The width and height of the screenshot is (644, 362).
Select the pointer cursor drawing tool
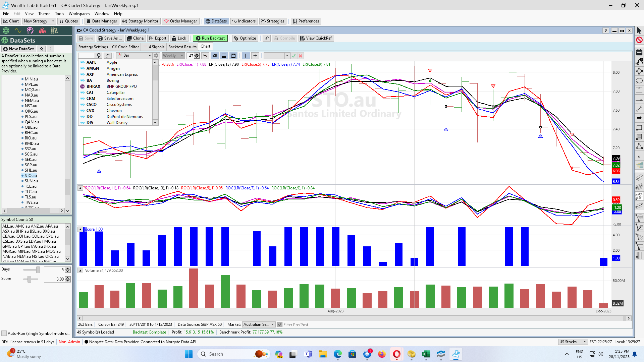point(639,31)
